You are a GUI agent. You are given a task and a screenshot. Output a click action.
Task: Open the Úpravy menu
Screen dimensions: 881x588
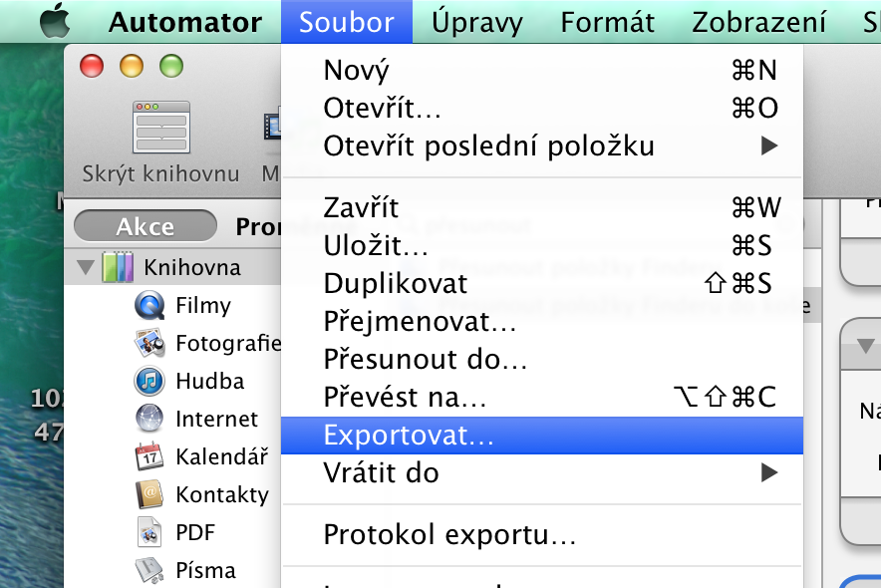coord(475,22)
